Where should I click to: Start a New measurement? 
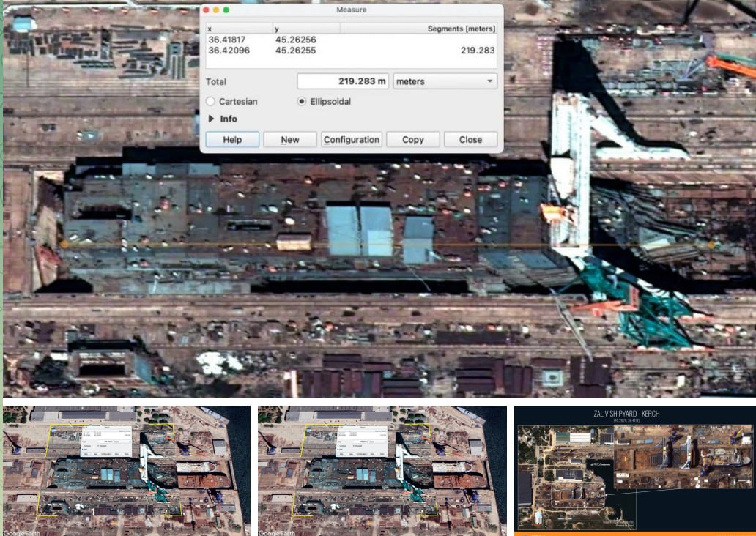290,140
